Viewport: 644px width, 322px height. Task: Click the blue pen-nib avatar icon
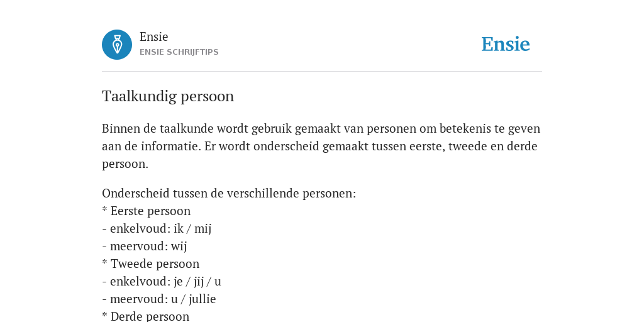click(x=117, y=45)
